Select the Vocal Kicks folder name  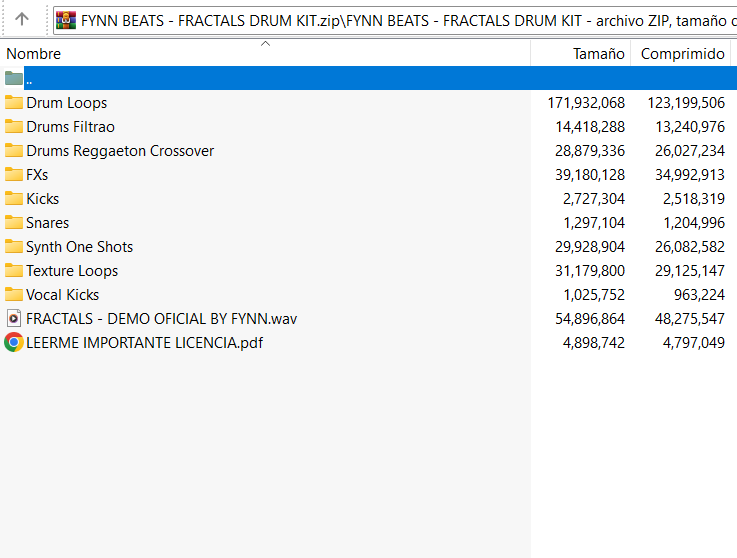pos(63,294)
